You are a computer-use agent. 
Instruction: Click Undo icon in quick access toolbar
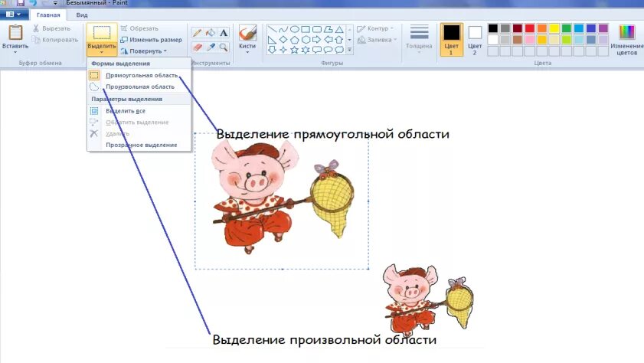33,3
